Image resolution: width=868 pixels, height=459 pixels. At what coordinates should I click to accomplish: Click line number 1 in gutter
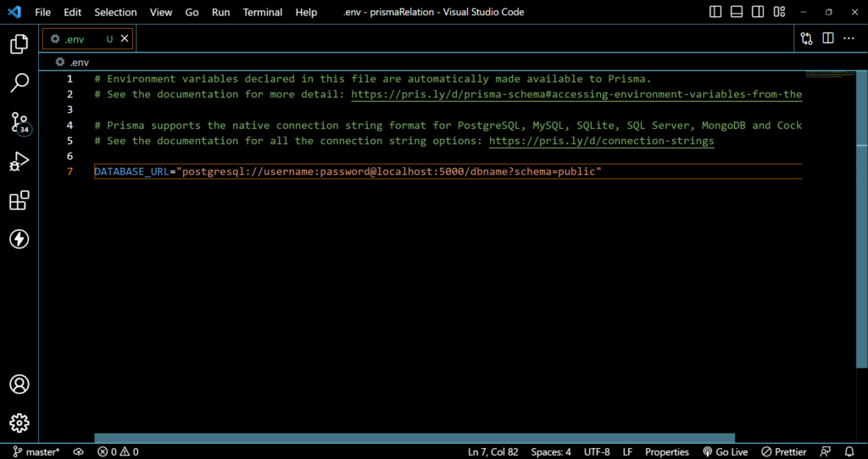(x=70, y=79)
